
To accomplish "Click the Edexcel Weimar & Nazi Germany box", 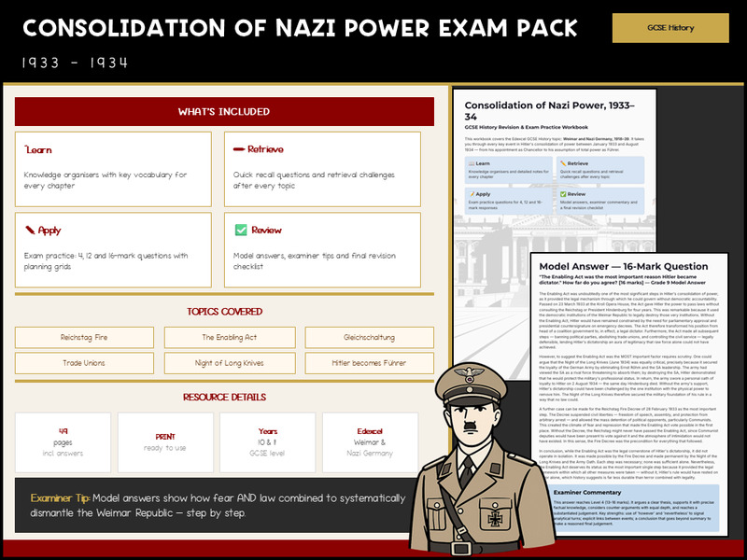I will pos(370,442).
